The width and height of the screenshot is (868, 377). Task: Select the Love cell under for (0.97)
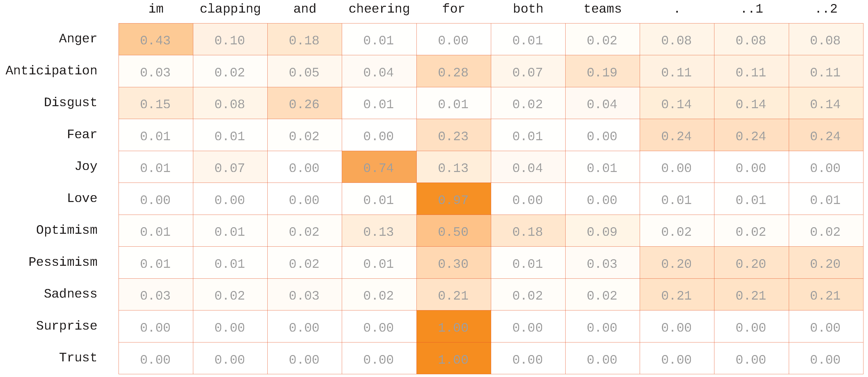(x=454, y=199)
